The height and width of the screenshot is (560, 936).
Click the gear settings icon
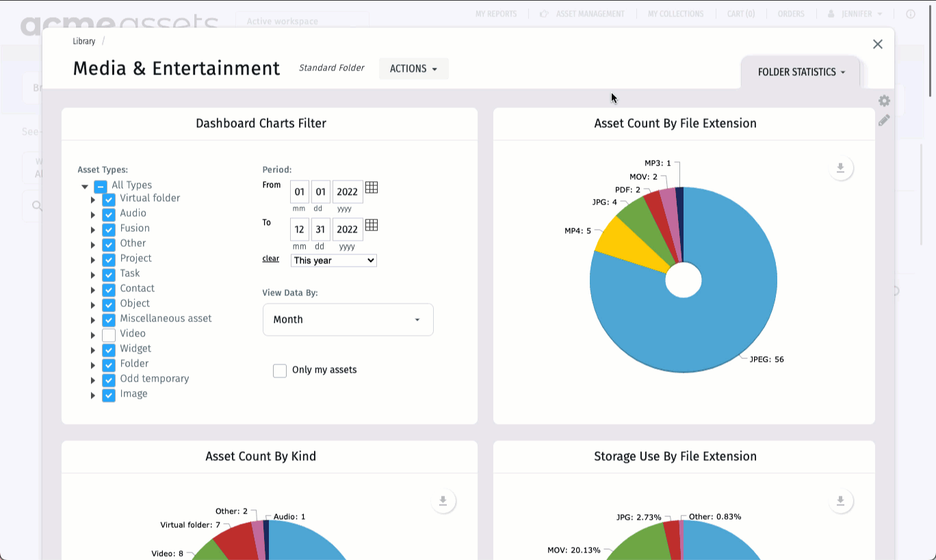click(884, 101)
